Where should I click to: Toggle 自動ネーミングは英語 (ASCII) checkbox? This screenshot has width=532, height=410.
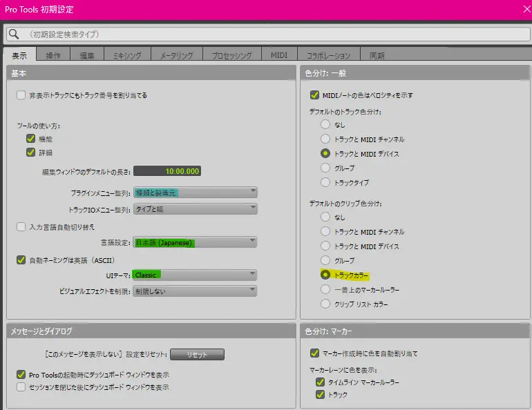coord(21,260)
